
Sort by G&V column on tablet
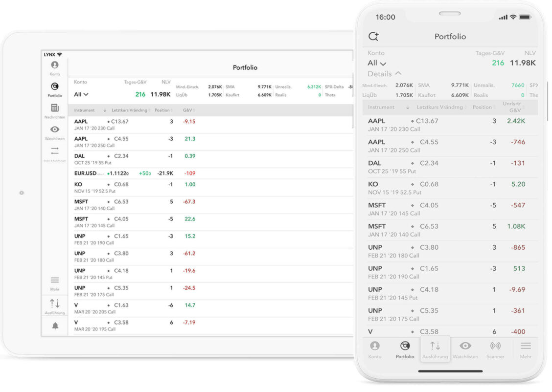click(189, 110)
